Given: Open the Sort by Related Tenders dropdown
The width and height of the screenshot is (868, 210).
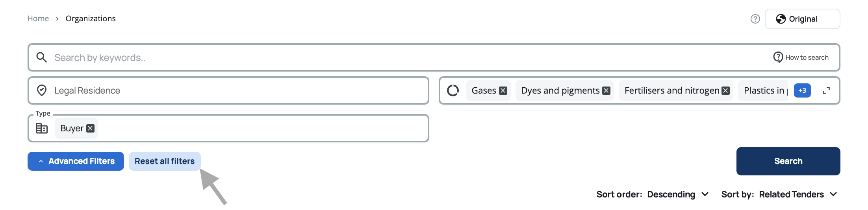Looking at the screenshot, I should (797, 194).
